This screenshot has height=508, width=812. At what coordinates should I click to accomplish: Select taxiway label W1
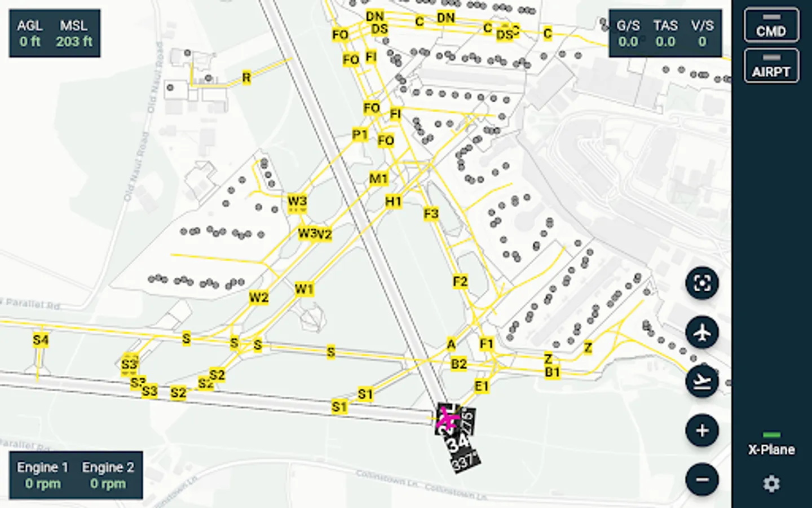click(x=304, y=289)
